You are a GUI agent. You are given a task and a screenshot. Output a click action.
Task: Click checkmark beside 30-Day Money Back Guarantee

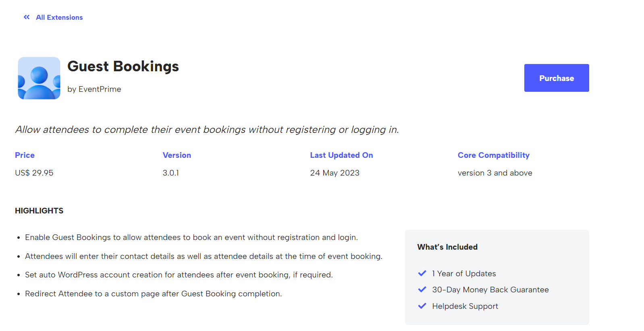[422, 290]
